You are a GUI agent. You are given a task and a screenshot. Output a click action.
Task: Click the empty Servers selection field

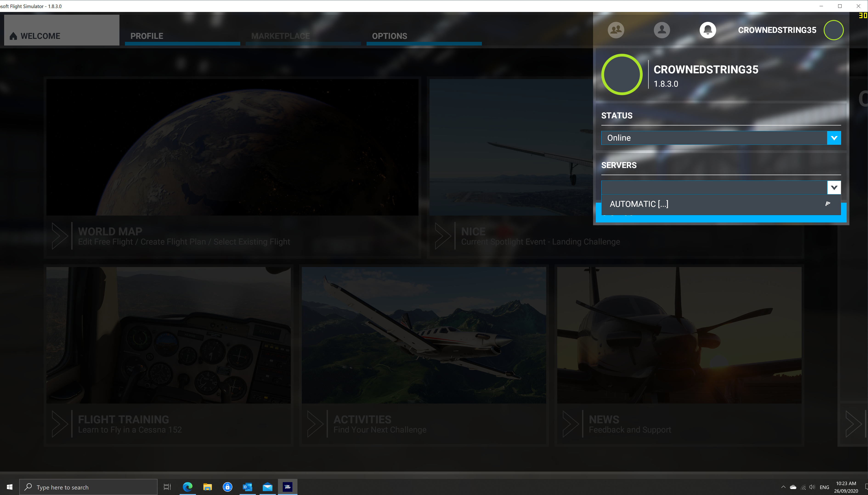coord(714,187)
